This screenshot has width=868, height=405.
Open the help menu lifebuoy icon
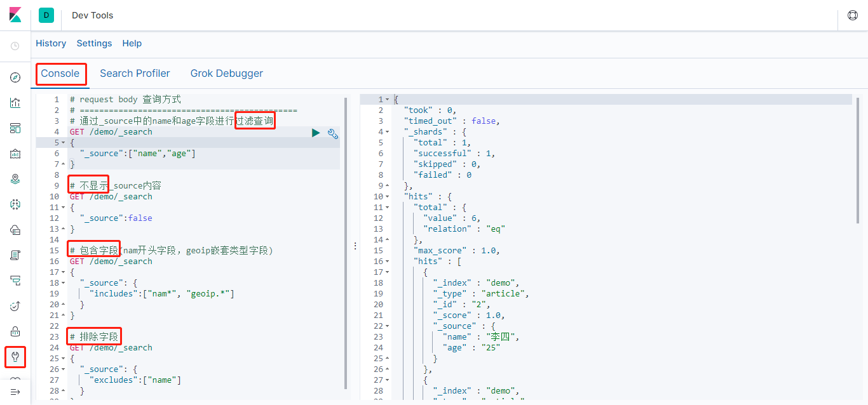853,15
